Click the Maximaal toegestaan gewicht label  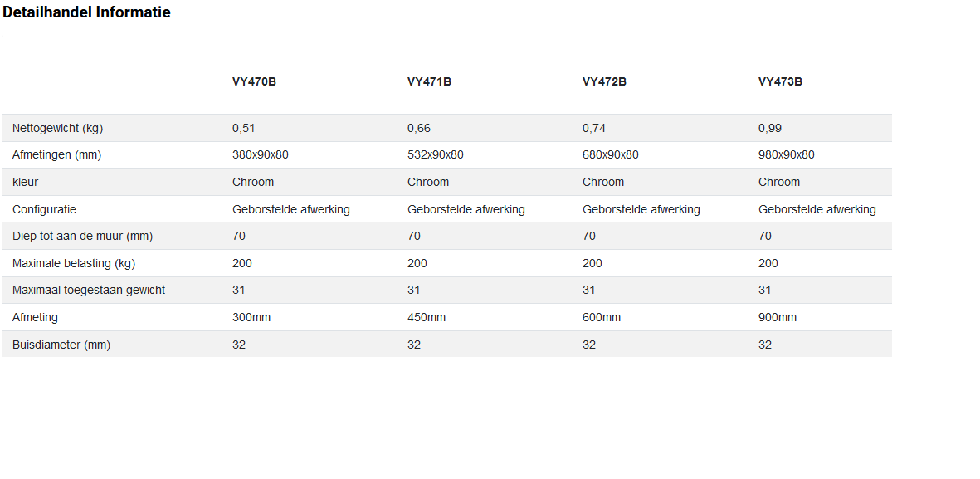(x=89, y=290)
